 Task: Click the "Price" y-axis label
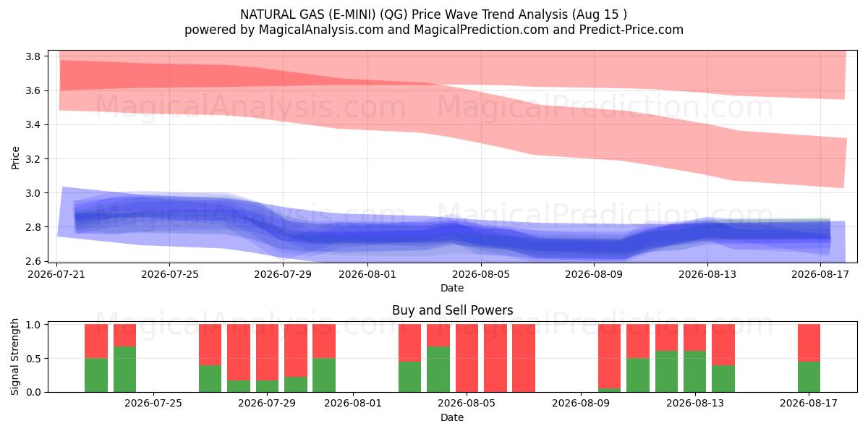pyautogui.click(x=16, y=156)
